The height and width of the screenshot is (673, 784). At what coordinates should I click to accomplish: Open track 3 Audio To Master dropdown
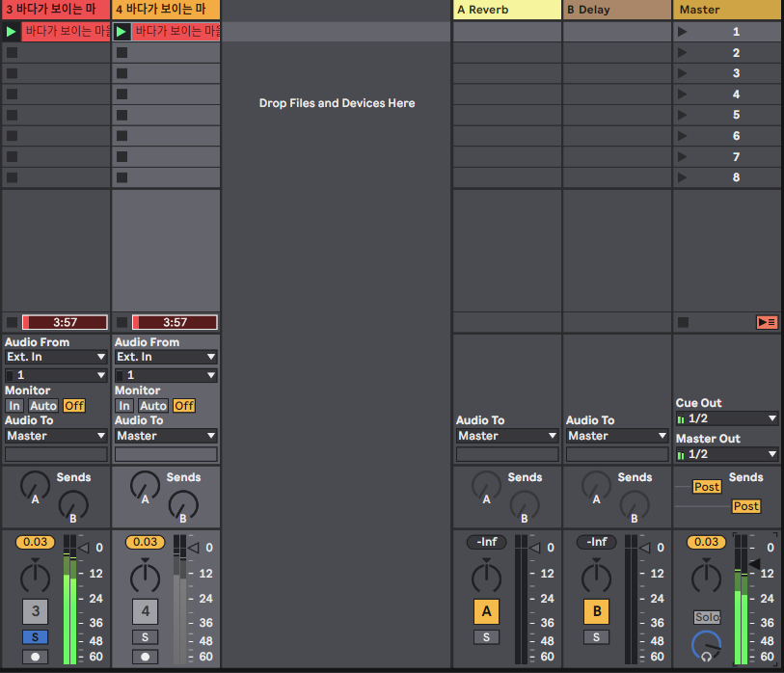(x=56, y=436)
